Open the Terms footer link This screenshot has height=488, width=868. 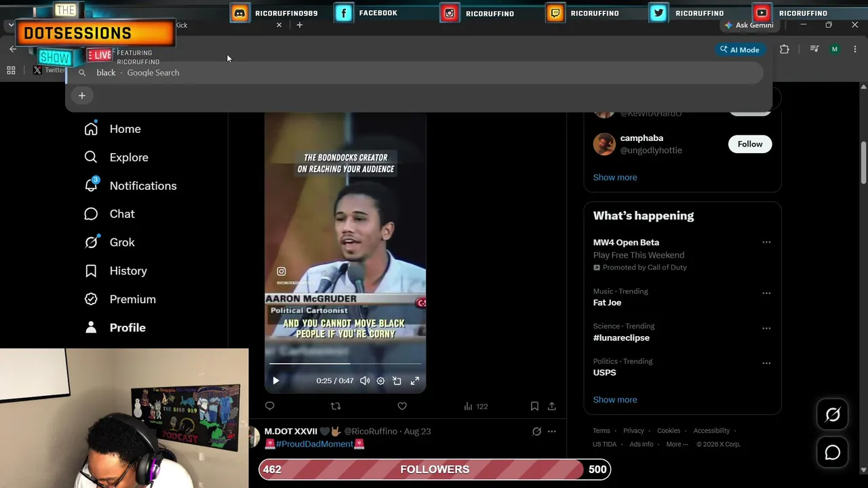point(601,431)
